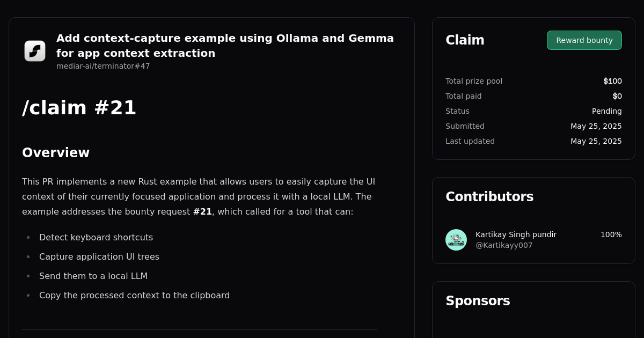Viewport: 644px width, 338px height.
Task: Click the Sponsors panel heading
Action: point(478,300)
